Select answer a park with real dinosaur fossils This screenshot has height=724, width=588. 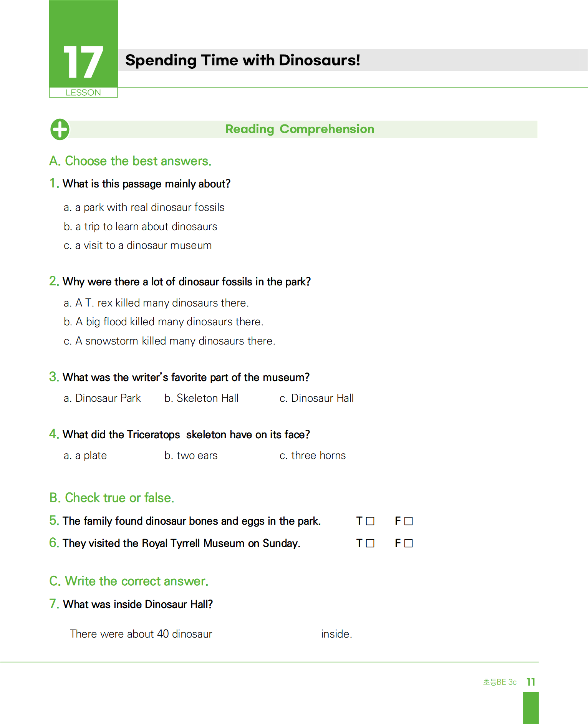[x=144, y=207]
